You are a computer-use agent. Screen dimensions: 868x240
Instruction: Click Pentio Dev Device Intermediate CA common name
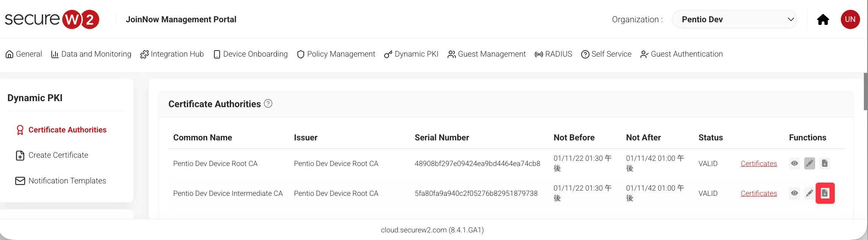[228, 193]
